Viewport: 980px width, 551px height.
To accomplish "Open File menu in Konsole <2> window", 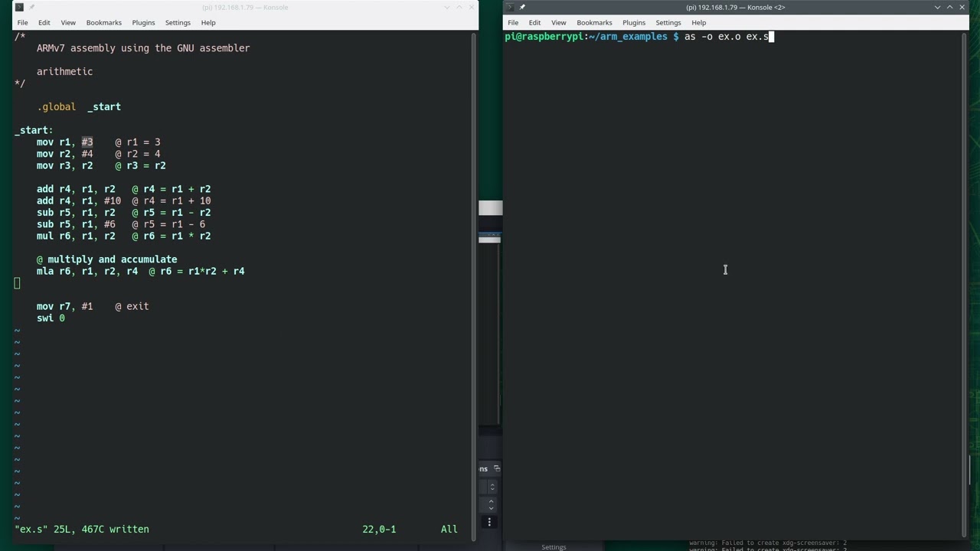I will 513,22.
